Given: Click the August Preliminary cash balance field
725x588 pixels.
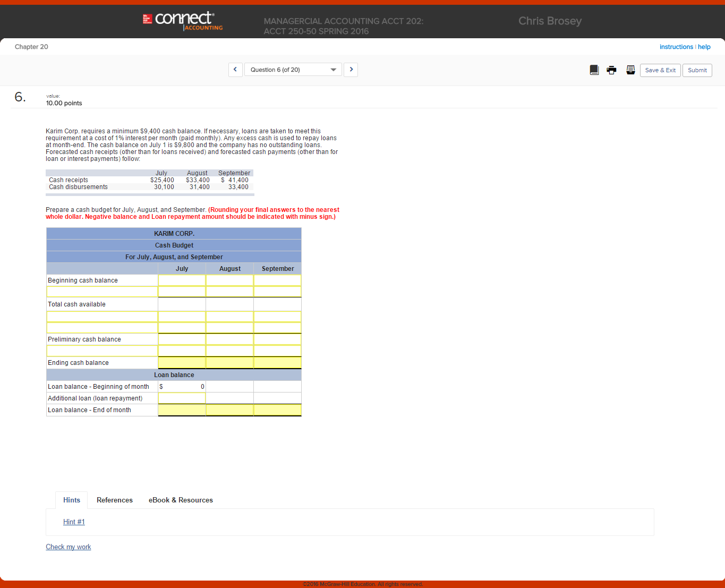Looking at the screenshot, I should click(229, 339).
